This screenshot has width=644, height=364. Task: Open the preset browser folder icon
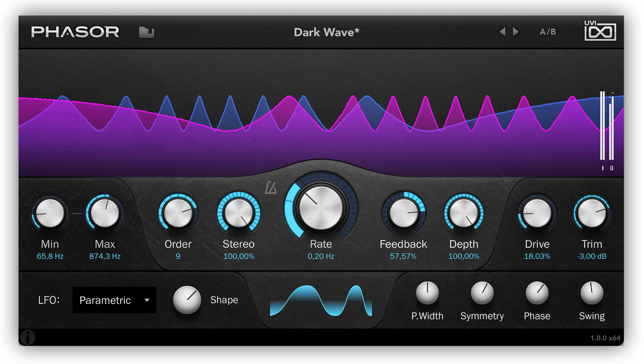click(x=146, y=32)
